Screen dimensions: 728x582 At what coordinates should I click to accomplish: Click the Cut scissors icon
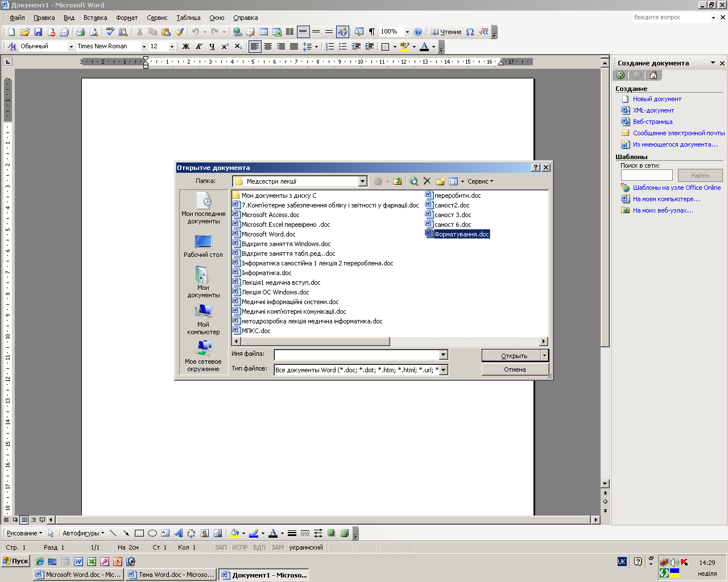pos(139,32)
